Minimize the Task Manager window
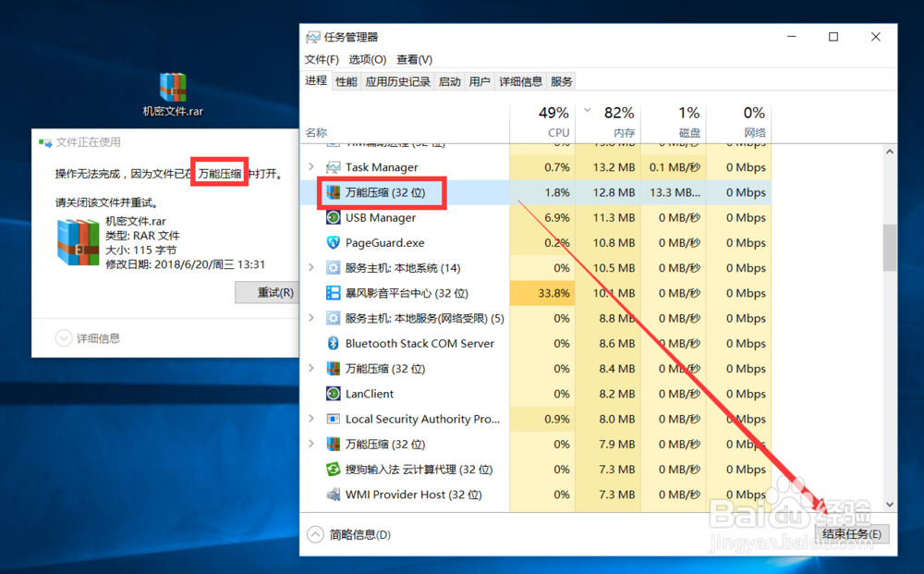 click(x=792, y=37)
